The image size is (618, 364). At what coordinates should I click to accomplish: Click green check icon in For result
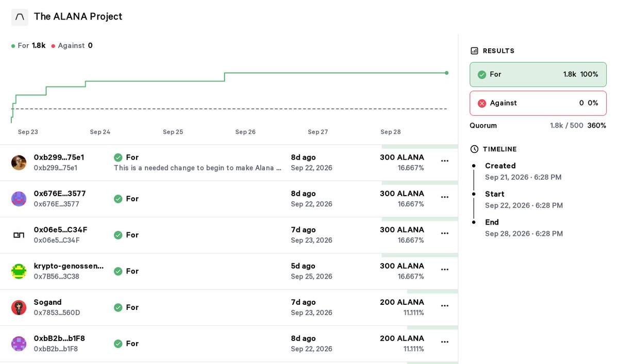[x=481, y=74]
